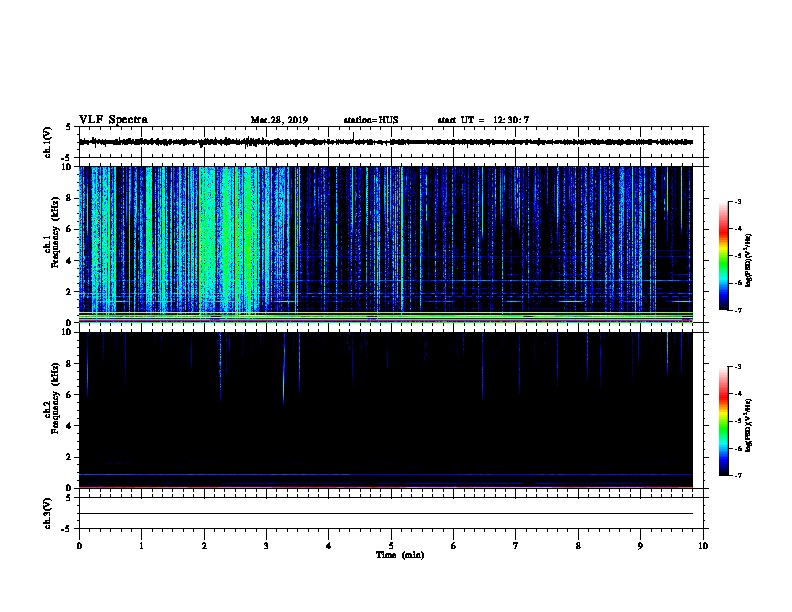The width and height of the screenshot is (792, 612).
Task: Click the "10" tick on the Time axis
Action: click(x=703, y=545)
